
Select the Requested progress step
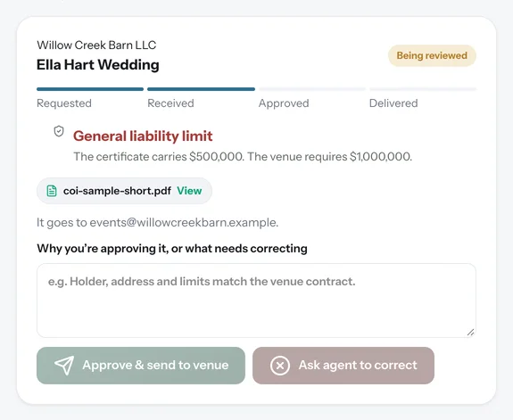click(x=90, y=98)
